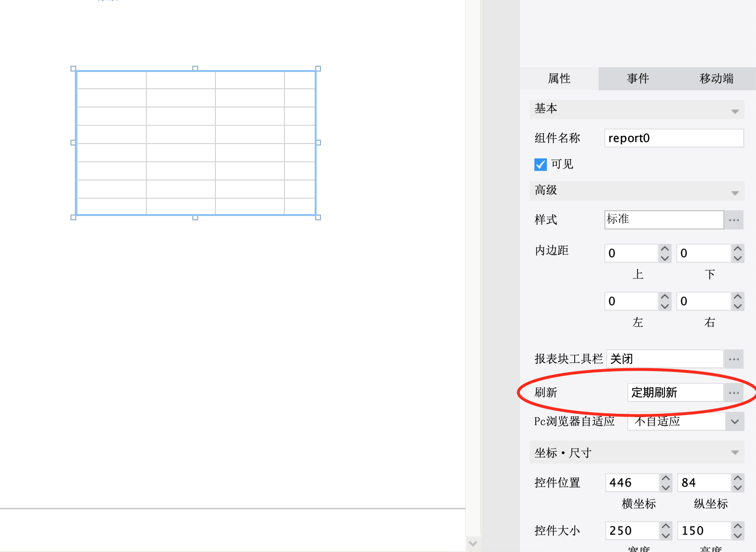This screenshot has height=552, width=756.
Task: Click the right-middle resize handle of report block
Action: pos(318,143)
